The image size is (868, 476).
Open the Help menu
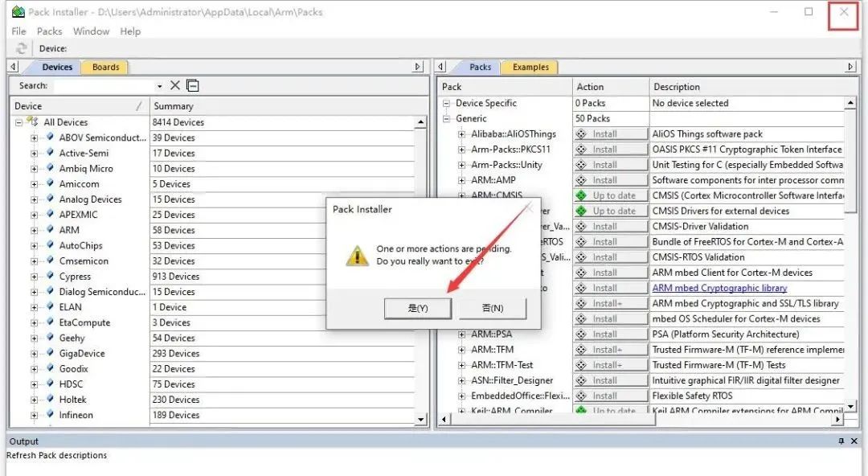coord(130,31)
